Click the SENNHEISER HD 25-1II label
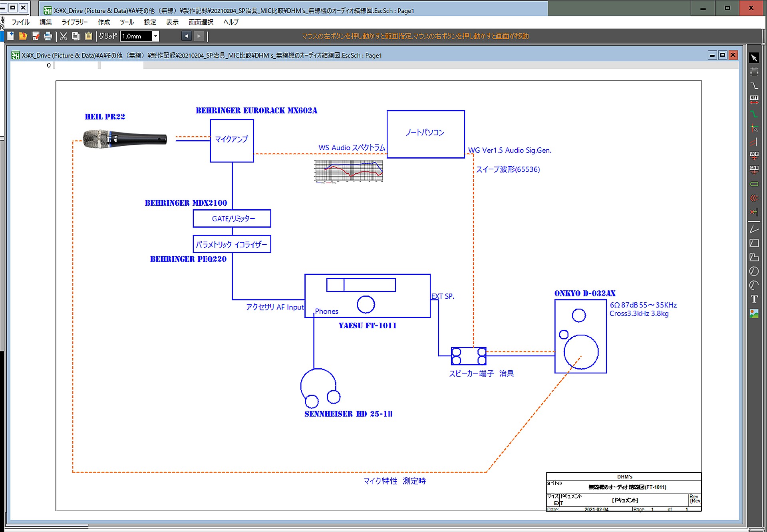 pyautogui.click(x=348, y=414)
